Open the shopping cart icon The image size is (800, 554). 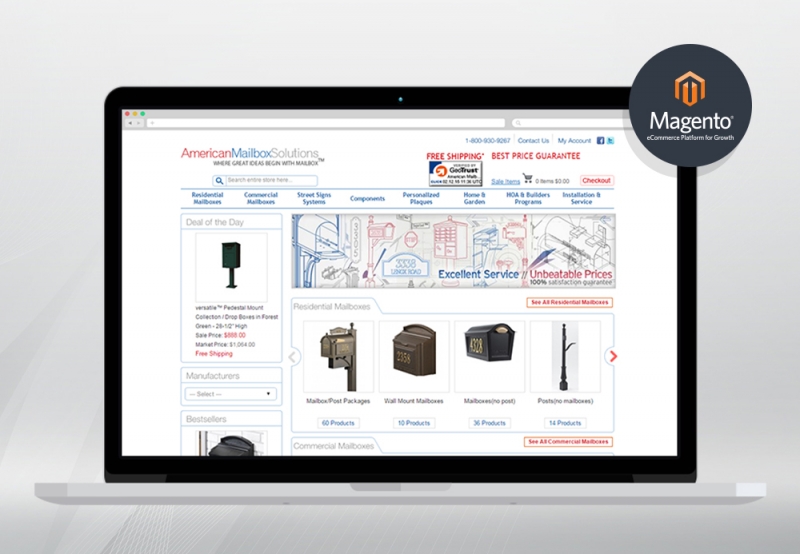528,178
